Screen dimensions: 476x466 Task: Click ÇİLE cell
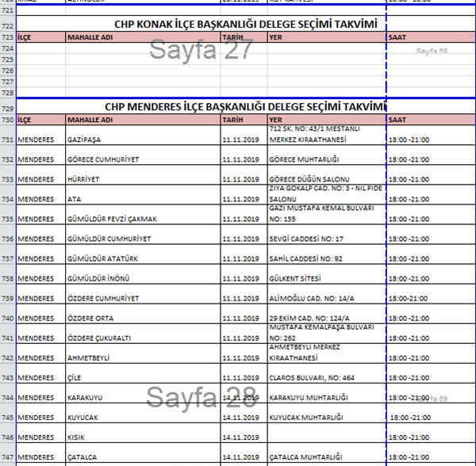coord(143,373)
